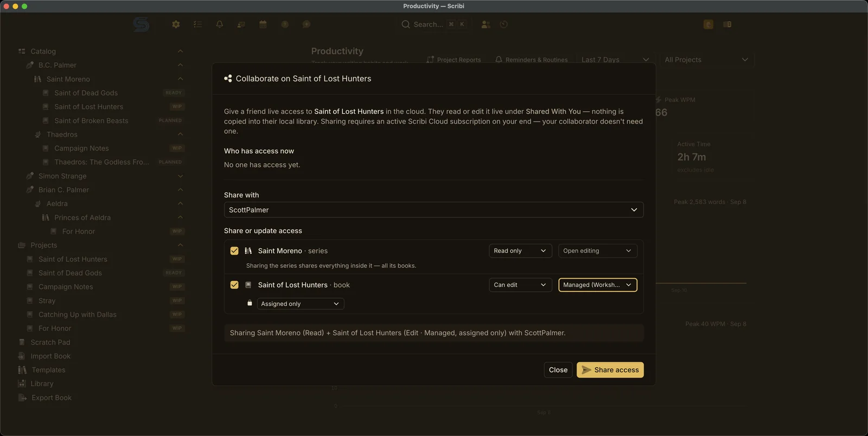Collapse the Aeldra chevron in sidebar

pyautogui.click(x=180, y=203)
